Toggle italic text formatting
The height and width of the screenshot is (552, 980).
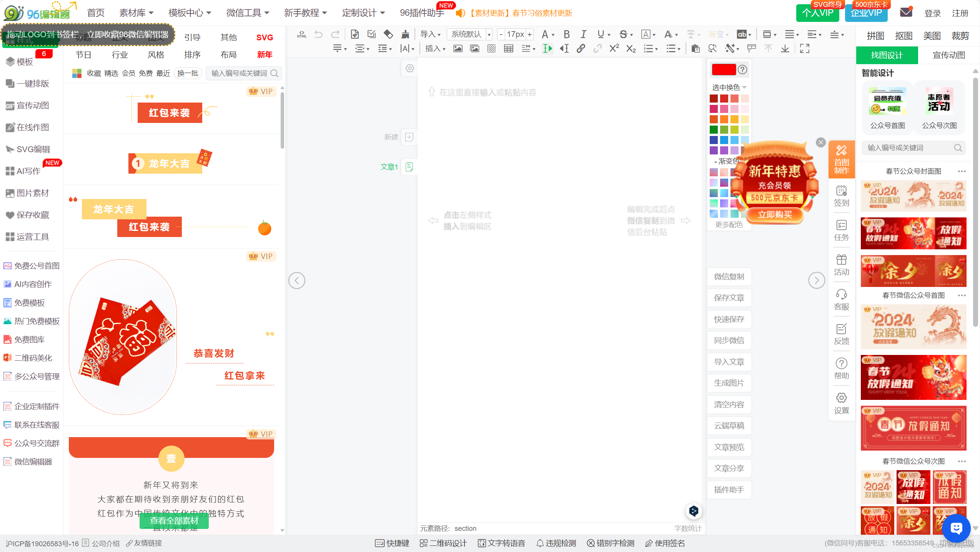(583, 35)
